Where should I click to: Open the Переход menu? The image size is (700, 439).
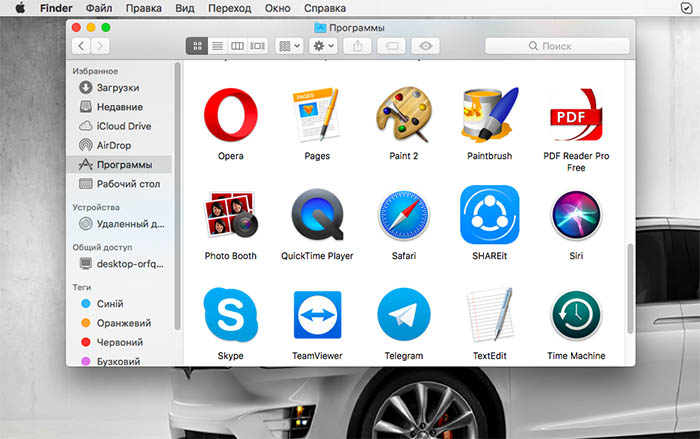[x=230, y=8]
